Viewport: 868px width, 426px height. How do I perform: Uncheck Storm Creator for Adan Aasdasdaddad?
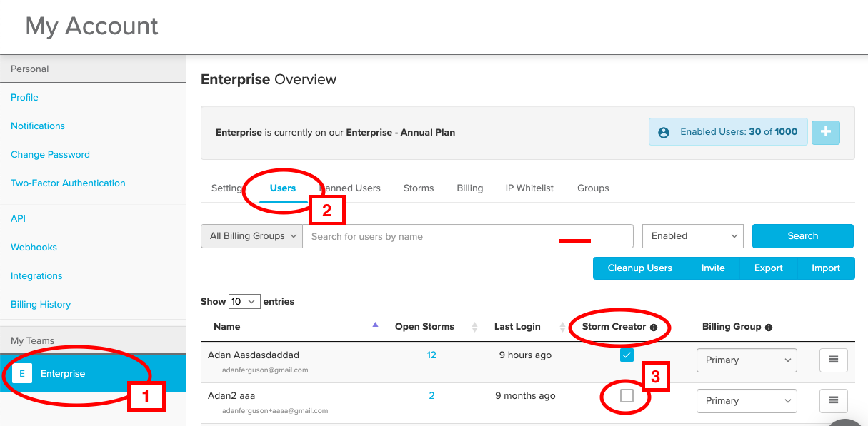point(627,355)
